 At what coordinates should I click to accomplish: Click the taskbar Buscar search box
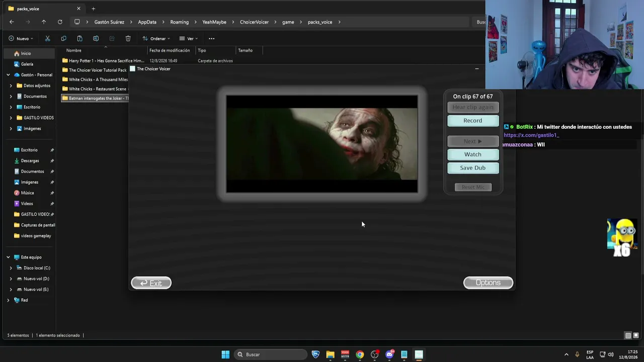pyautogui.click(x=271, y=354)
